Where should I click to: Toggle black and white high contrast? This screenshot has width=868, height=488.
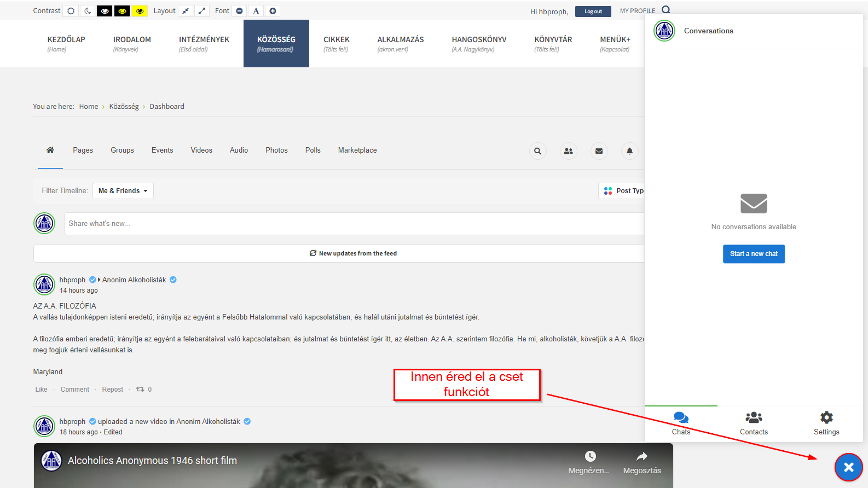pyautogui.click(x=105, y=11)
